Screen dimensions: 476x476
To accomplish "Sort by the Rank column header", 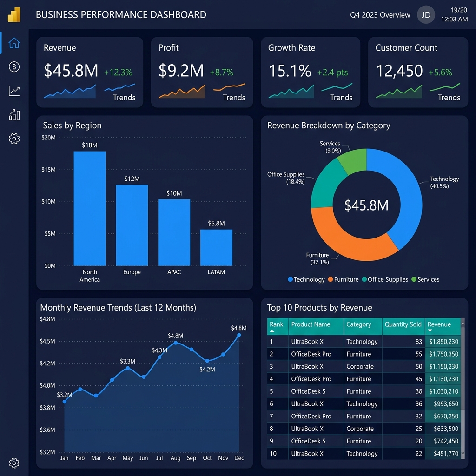I will [x=278, y=327].
